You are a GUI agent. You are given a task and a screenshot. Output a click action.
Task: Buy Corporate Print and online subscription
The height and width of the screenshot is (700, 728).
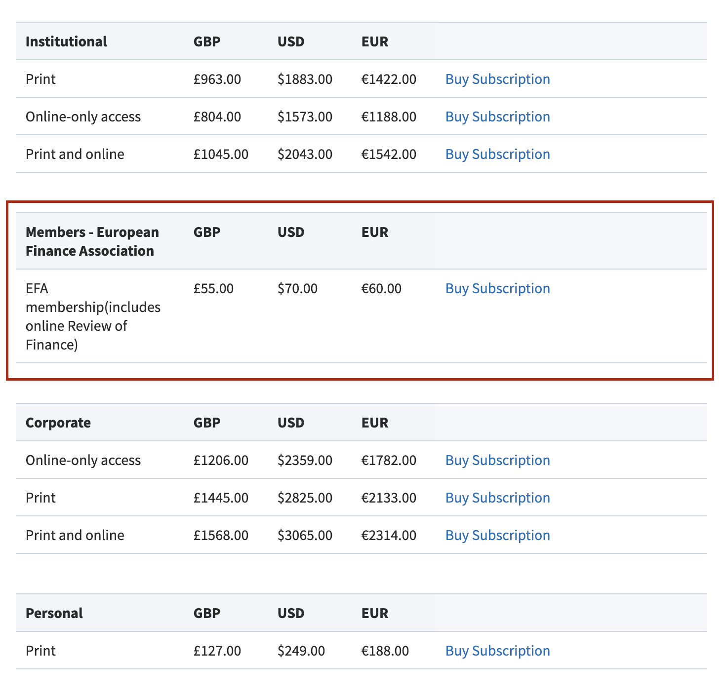click(497, 536)
